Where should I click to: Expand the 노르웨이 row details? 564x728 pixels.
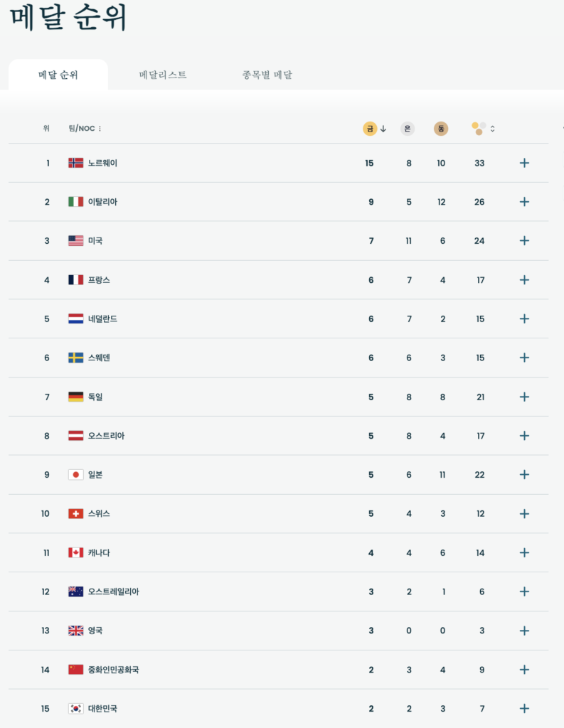coord(524,163)
